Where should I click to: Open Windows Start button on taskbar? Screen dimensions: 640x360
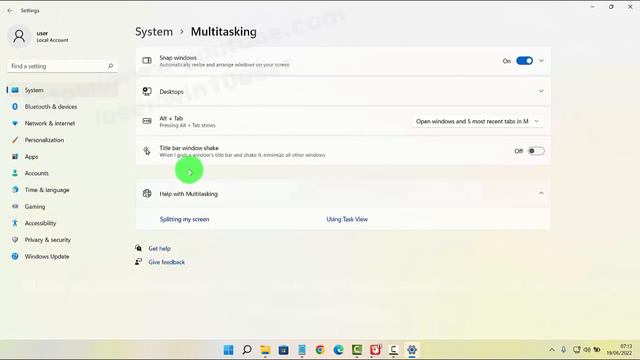(229, 350)
